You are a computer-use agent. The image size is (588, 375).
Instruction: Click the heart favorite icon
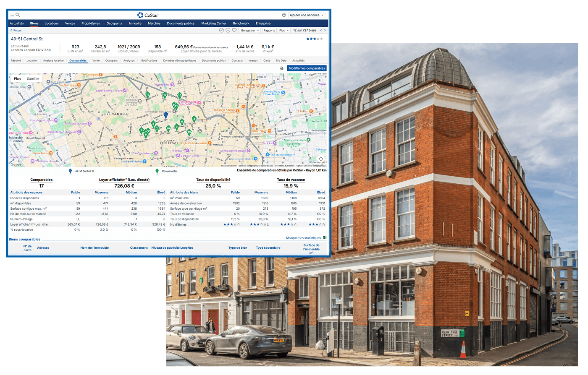click(x=234, y=30)
